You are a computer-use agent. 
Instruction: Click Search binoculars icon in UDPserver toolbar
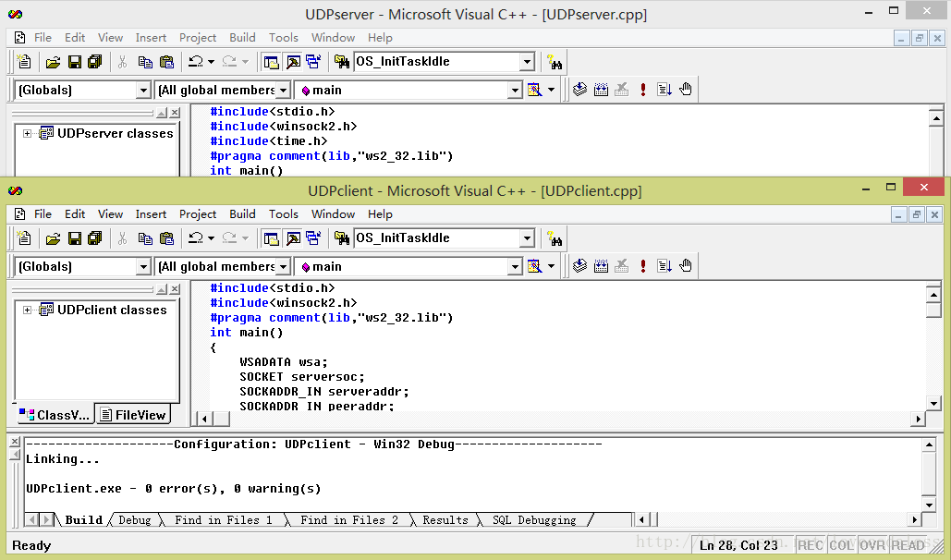(x=555, y=63)
